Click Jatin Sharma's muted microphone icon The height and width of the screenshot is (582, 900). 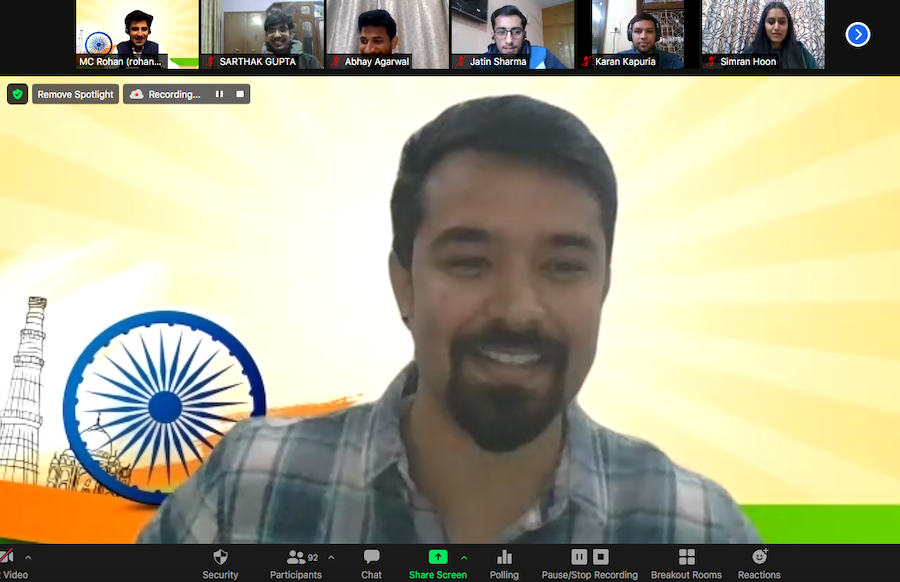point(461,61)
